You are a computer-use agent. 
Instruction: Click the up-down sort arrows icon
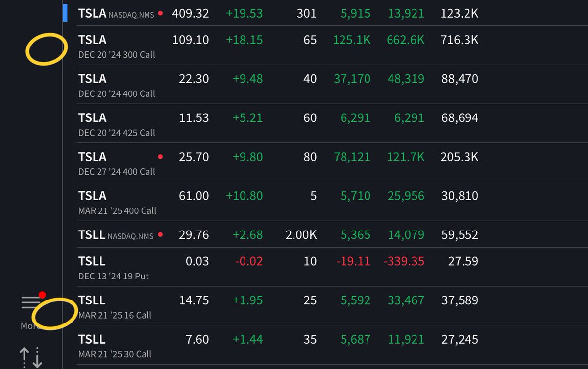tap(30, 357)
